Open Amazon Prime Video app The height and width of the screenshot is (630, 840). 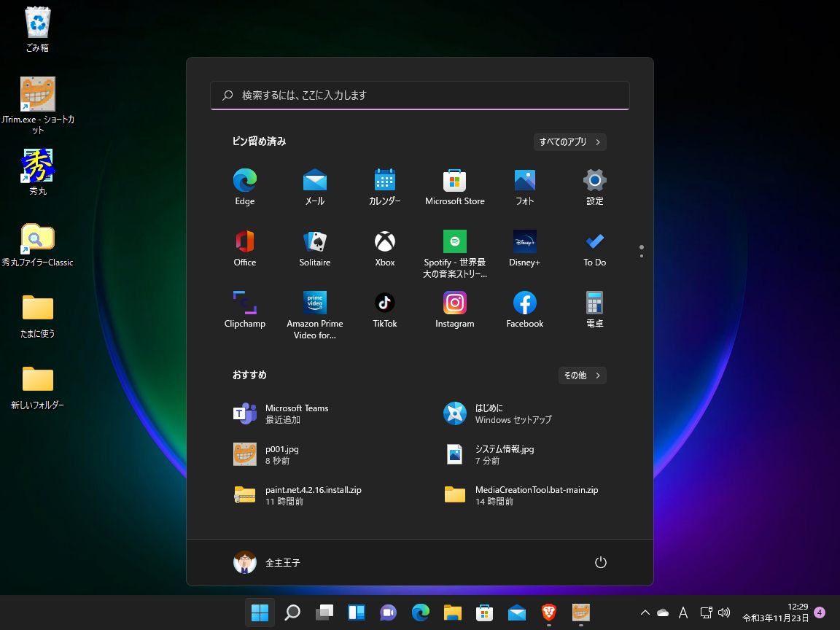point(314,315)
